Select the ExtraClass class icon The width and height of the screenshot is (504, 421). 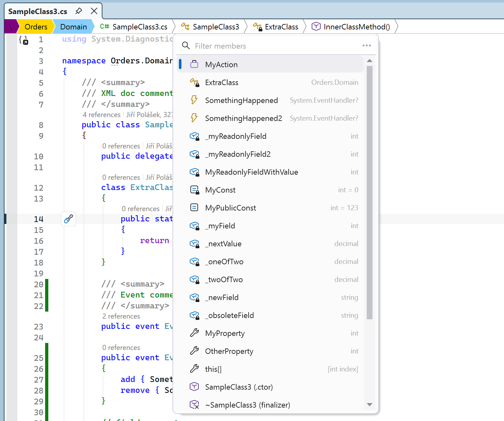[x=194, y=82]
